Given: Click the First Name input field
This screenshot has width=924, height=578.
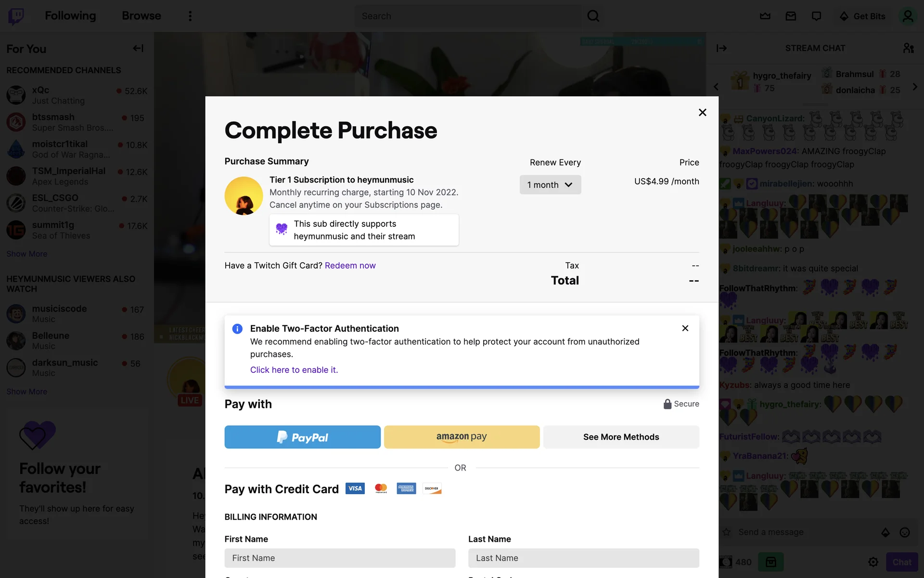Looking at the screenshot, I should point(340,558).
